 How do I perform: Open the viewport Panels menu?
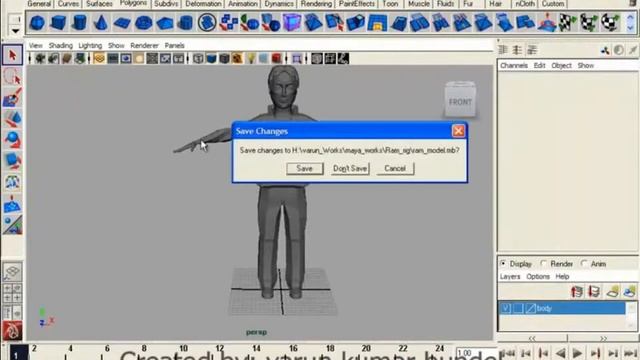[x=175, y=45]
